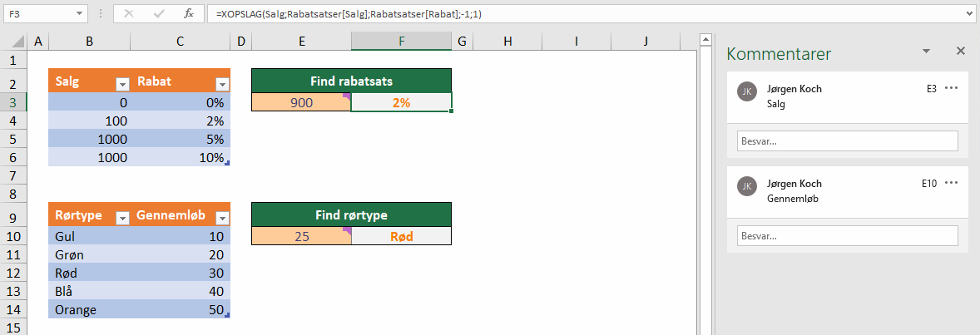Open Rabat column filter dropdown
This screenshot has width=980, height=335.
click(222, 85)
